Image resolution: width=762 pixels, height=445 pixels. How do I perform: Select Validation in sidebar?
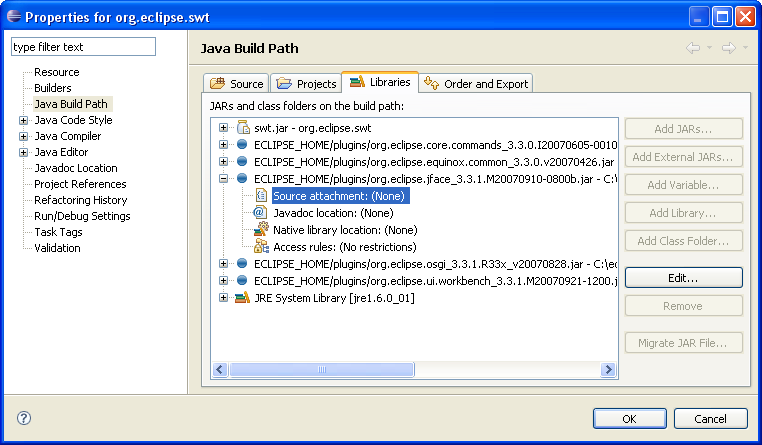tap(57, 248)
